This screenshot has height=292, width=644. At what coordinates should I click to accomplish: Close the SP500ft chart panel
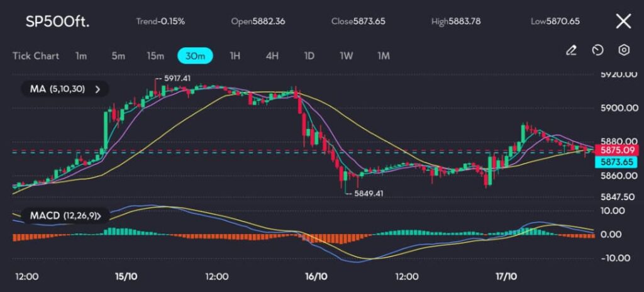pyautogui.click(x=623, y=21)
